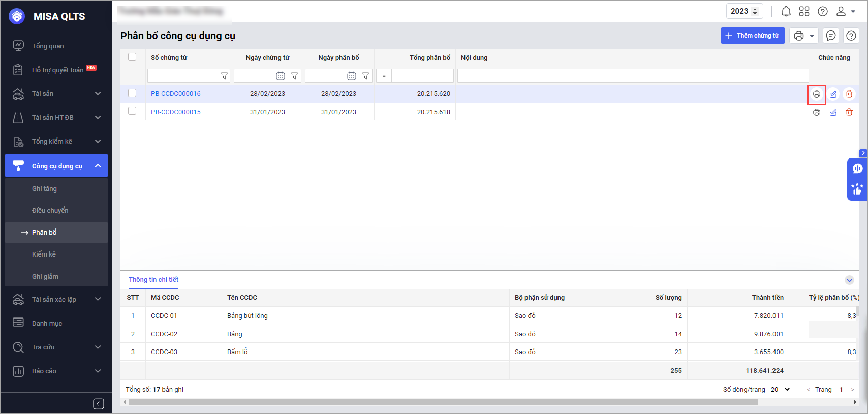
Task: Switch to Thông tin chi tiết tab
Action: [x=153, y=280]
